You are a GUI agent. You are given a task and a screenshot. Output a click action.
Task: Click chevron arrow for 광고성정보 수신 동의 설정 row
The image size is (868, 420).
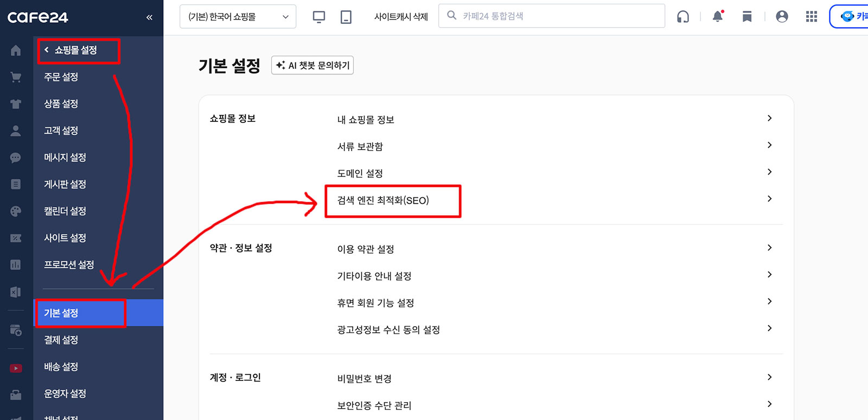click(x=769, y=328)
